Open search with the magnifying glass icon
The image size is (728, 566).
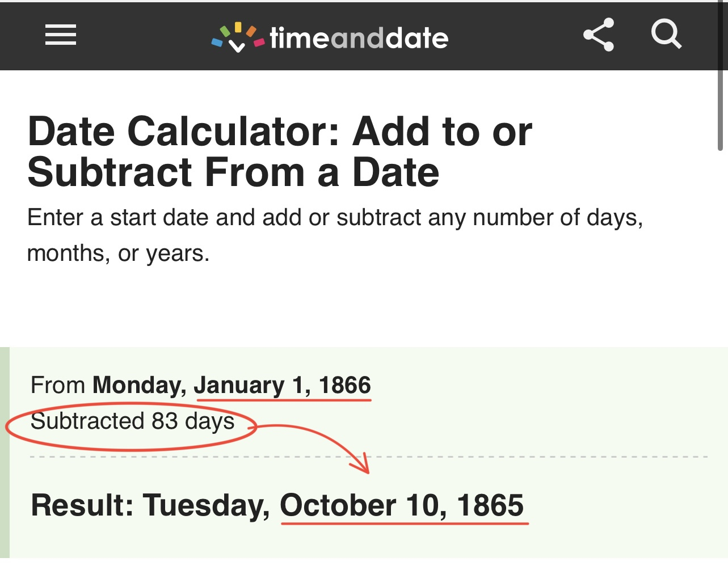click(666, 35)
